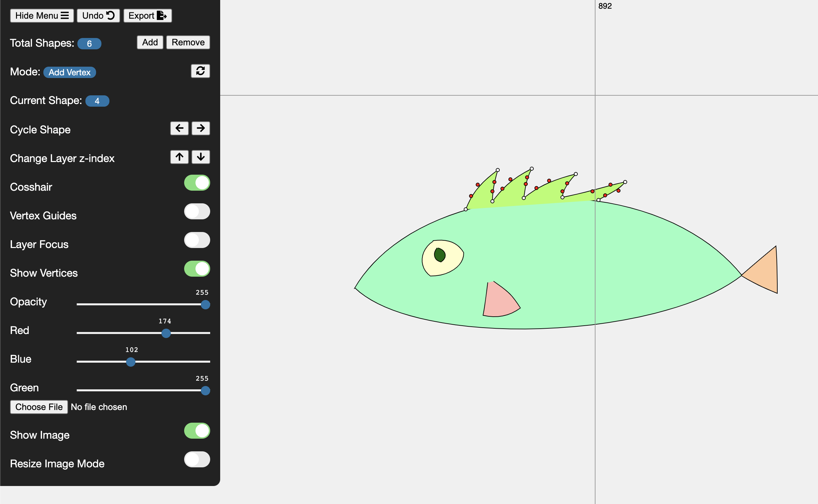Disable the Cosshair toggle
The width and height of the screenshot is (818, 504).
pos(197,183)
